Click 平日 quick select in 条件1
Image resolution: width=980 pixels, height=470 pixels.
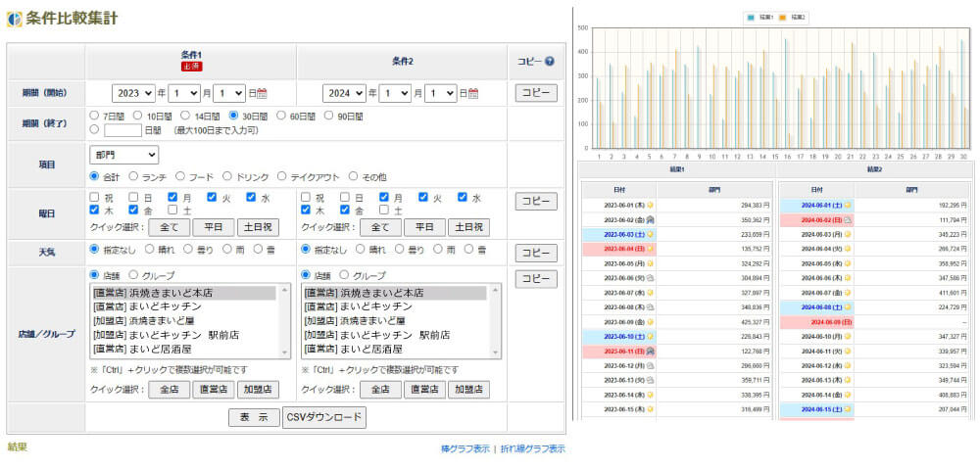(x=214, y=227)
